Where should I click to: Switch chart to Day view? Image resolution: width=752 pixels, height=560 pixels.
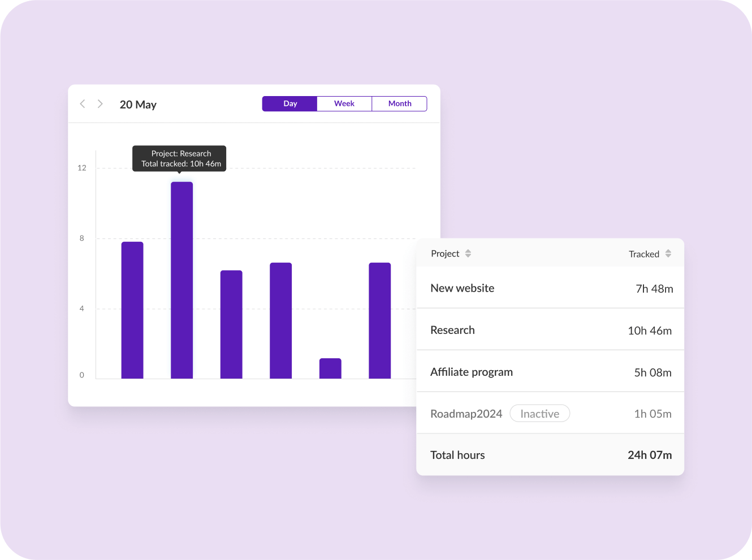coord(290,104)
